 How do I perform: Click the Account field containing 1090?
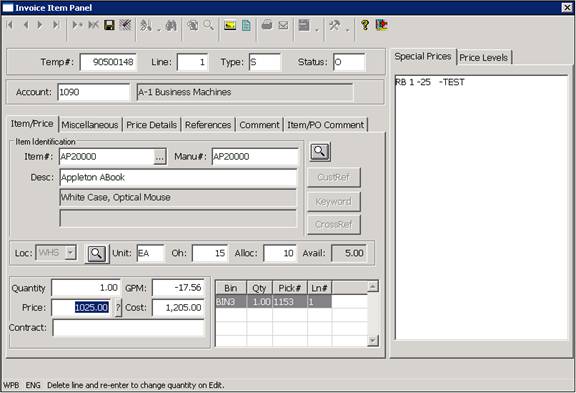click(x=94, y=92)
